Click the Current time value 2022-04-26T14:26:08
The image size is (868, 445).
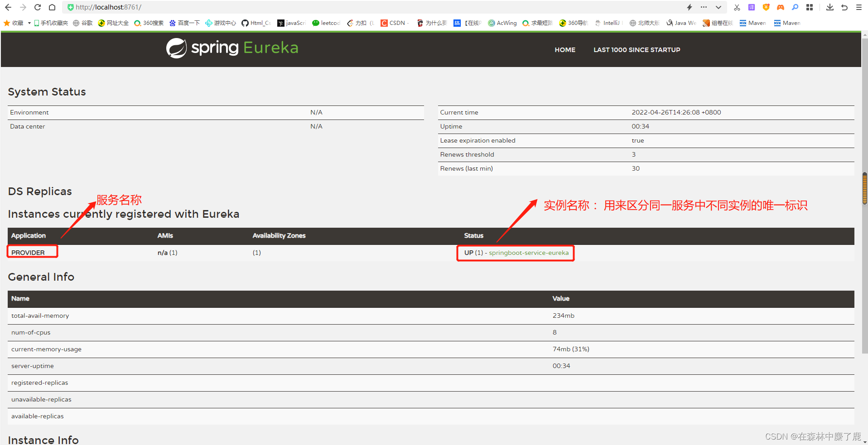676,112
